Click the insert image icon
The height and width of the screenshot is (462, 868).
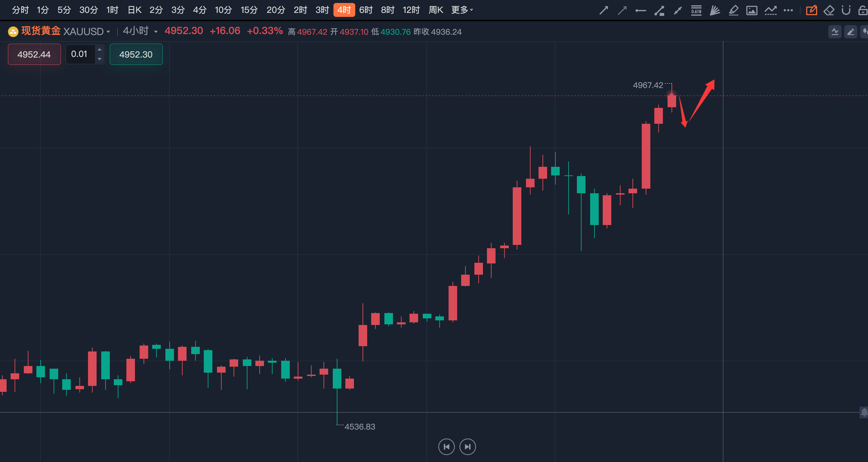coord(752,11)
